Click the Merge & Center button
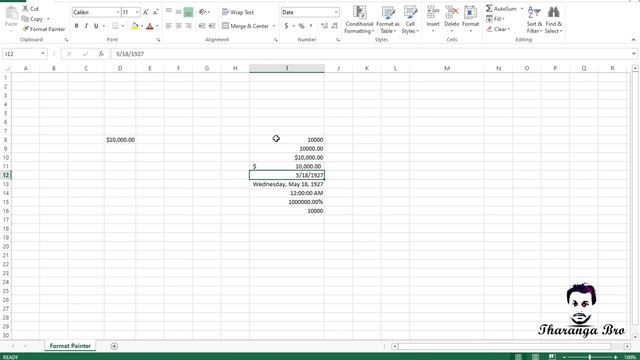 (x=246, y=26)
